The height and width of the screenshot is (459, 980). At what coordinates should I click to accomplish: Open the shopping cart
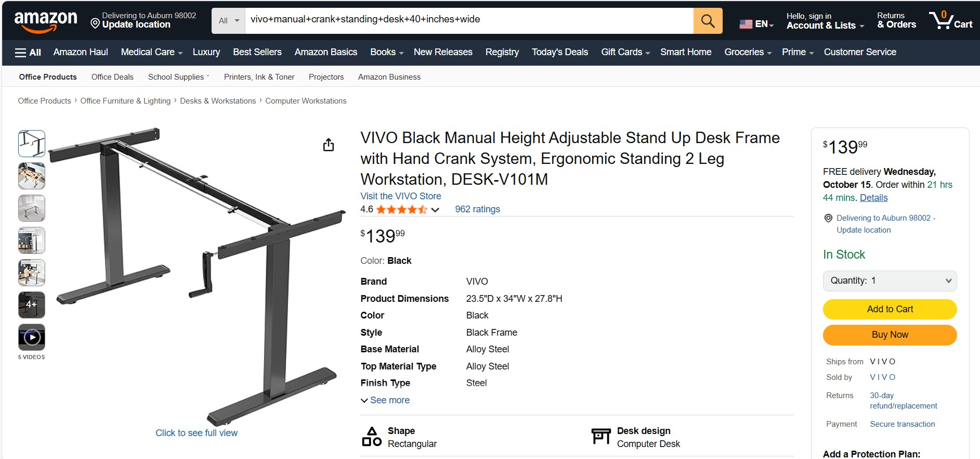pos(950,21)
